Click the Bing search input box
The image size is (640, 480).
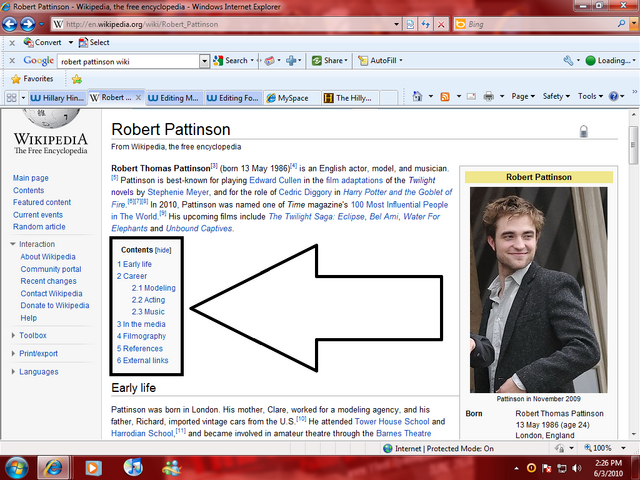[540, 24]
